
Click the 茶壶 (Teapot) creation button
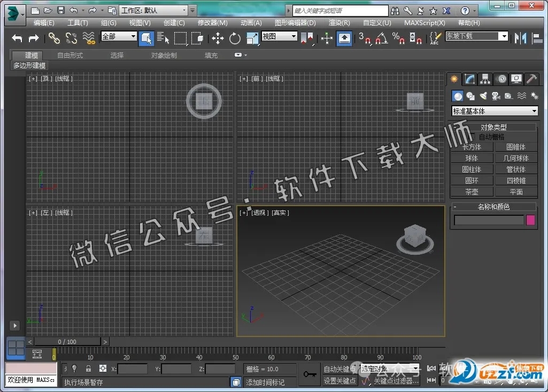pyautogui.click(x=471, y=191)
